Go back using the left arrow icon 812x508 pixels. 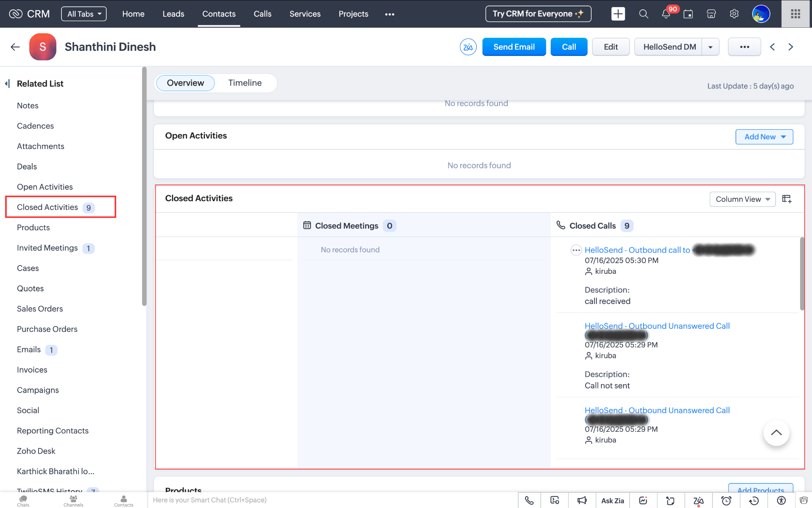point(15,47)
